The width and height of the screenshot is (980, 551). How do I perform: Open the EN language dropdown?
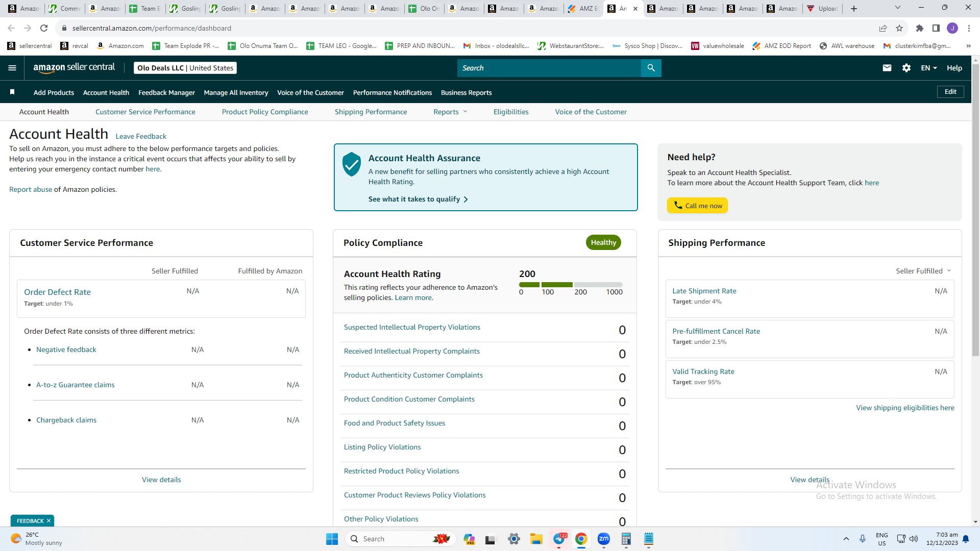tap(929, 68)
